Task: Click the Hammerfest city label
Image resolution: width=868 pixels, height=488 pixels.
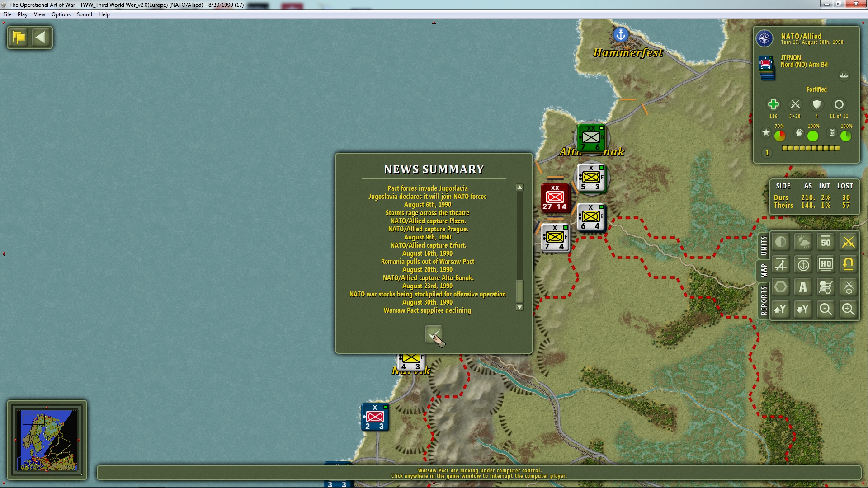Action: click(x=628, y=52)
